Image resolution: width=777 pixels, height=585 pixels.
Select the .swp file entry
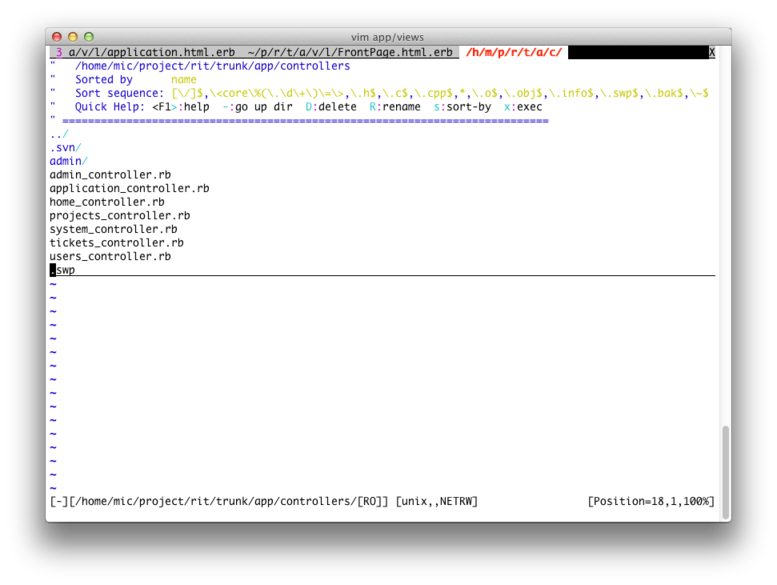click(62, 270)
